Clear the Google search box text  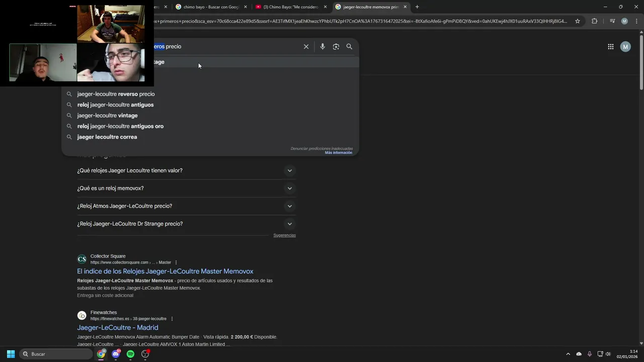coord(306,46)
